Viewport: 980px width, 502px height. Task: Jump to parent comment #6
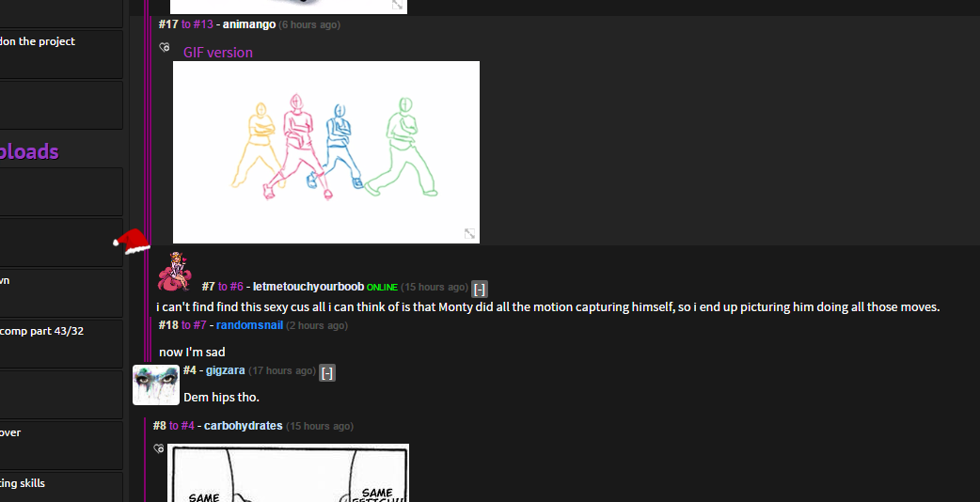[237, 287]
